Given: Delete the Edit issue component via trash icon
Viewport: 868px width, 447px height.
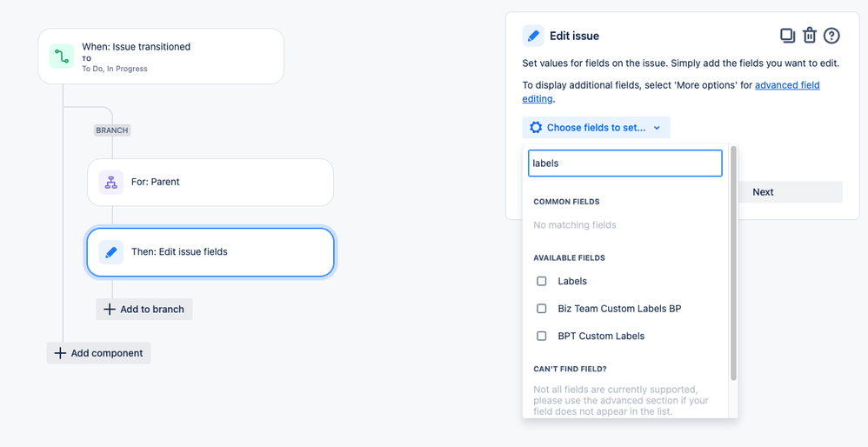Looking at the screenshot, I should 810,36.
